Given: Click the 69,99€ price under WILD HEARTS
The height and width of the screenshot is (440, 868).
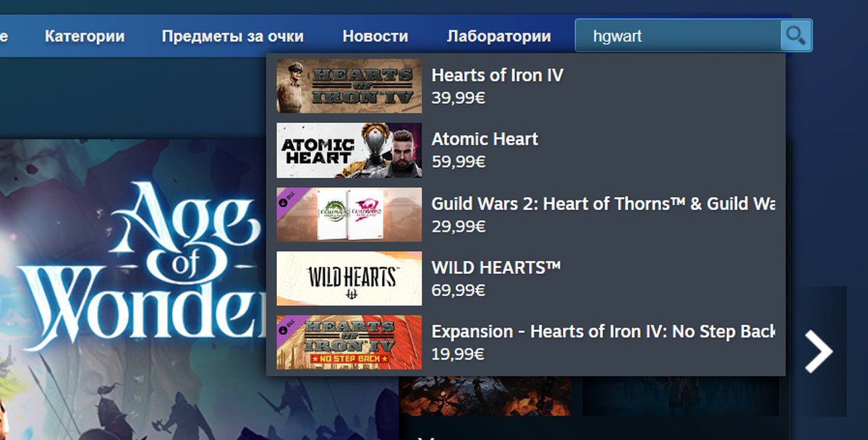Looking at the screenshot, I should click(x=459, y=291).
